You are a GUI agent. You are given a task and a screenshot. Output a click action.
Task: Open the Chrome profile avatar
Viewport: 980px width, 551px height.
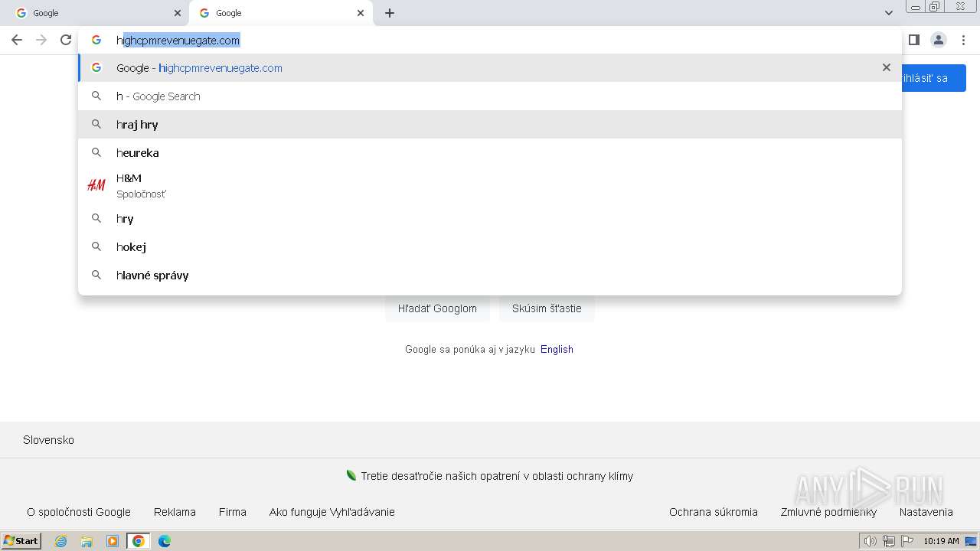(x=939, y=40)
